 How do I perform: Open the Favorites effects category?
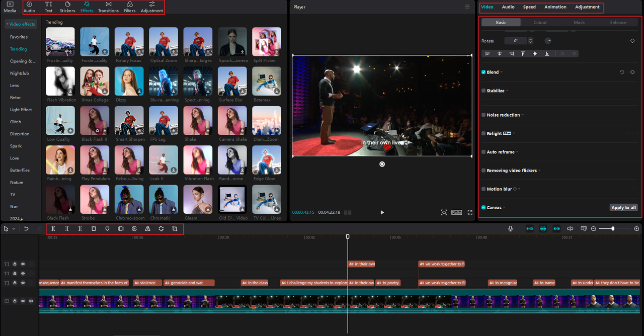[19, 37]
